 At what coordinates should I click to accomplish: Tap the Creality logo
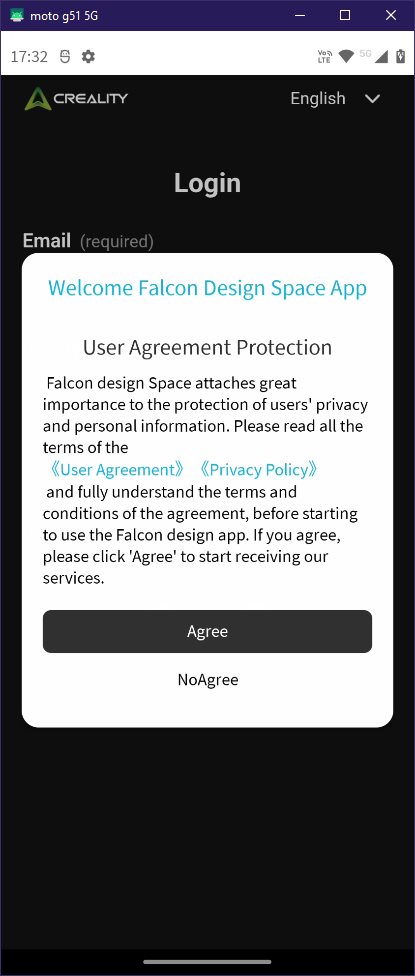coord(76,98)
